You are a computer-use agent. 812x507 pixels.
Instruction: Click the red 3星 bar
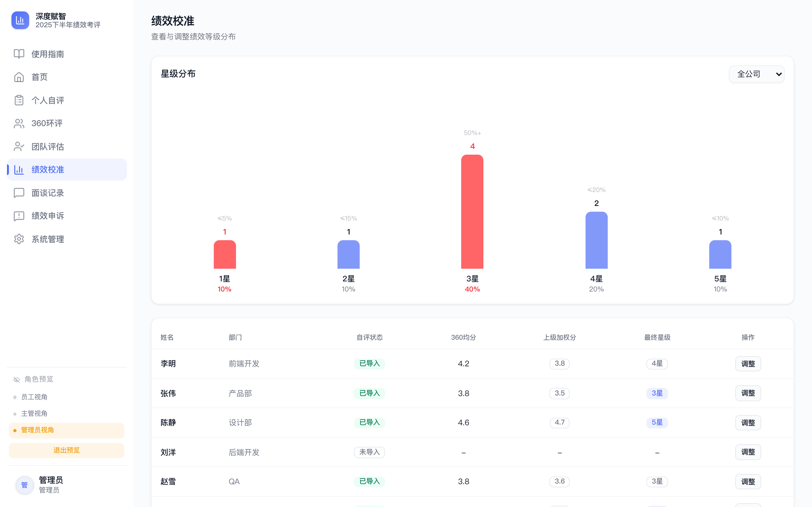click(472, 211)
